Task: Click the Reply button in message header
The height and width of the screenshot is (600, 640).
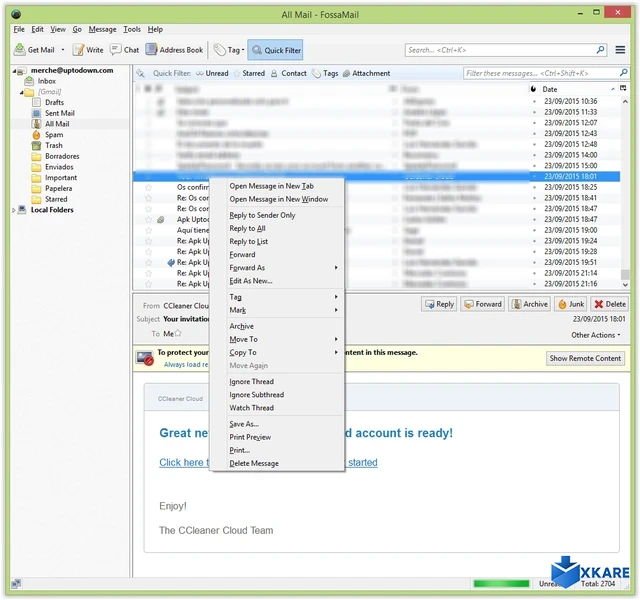Action: tap(439, 304)
